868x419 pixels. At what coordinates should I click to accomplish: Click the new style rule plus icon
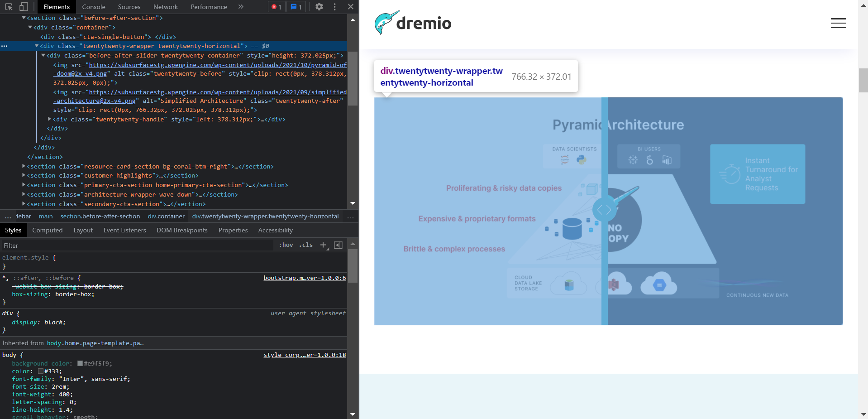pyautogui.click(x=323, y=245)
